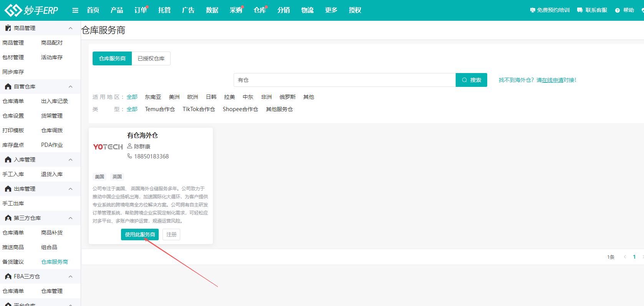Go to previous page arrow in pagination
The image size is (644, 306).
625,257
